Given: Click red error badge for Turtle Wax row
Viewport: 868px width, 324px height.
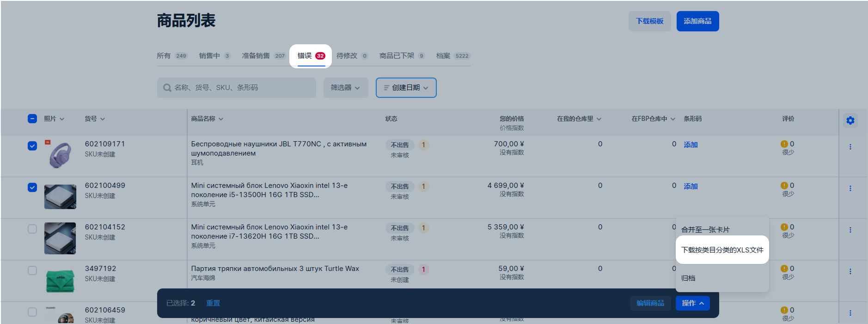Looking at the screenshot, I should point(423,270).
